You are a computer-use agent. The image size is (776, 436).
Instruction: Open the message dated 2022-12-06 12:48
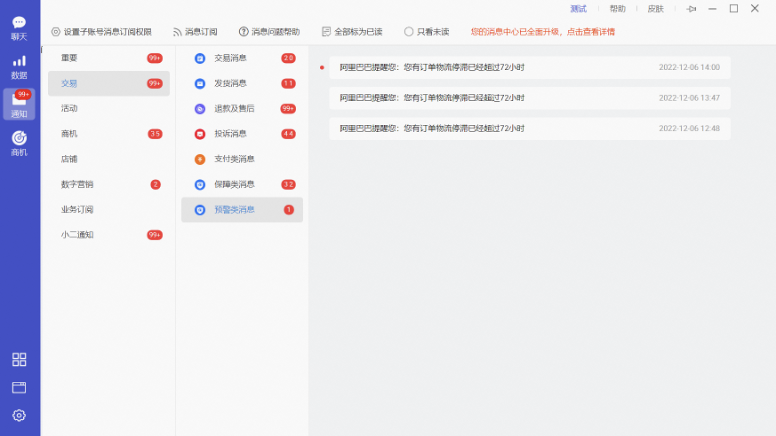click(530, 129)
